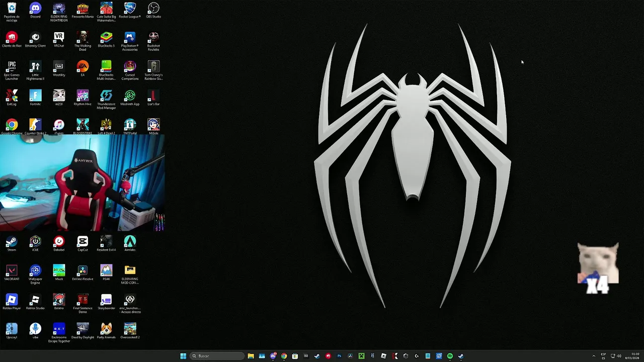644x362 pixels.
Task: Select the Modrinth App icon
Action: tap(130, 98)
